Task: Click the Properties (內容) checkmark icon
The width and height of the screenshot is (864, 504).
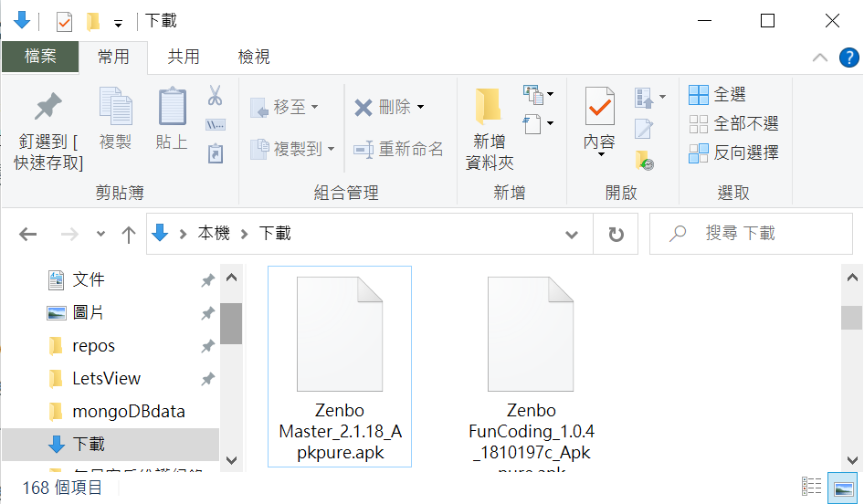Action: 599,106
